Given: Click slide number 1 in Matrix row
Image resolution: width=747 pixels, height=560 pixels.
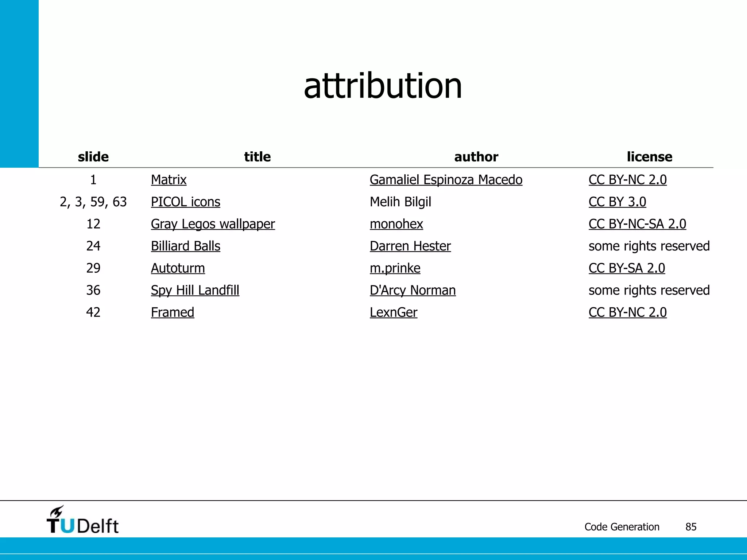Looking at the screenshot, I should tap(93, 180).
